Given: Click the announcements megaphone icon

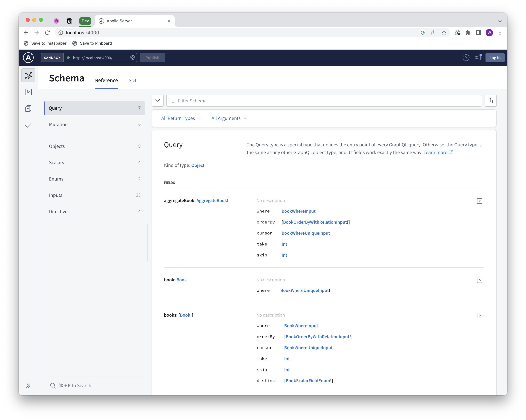Looking at the screenshot, I should pos(478,57).
